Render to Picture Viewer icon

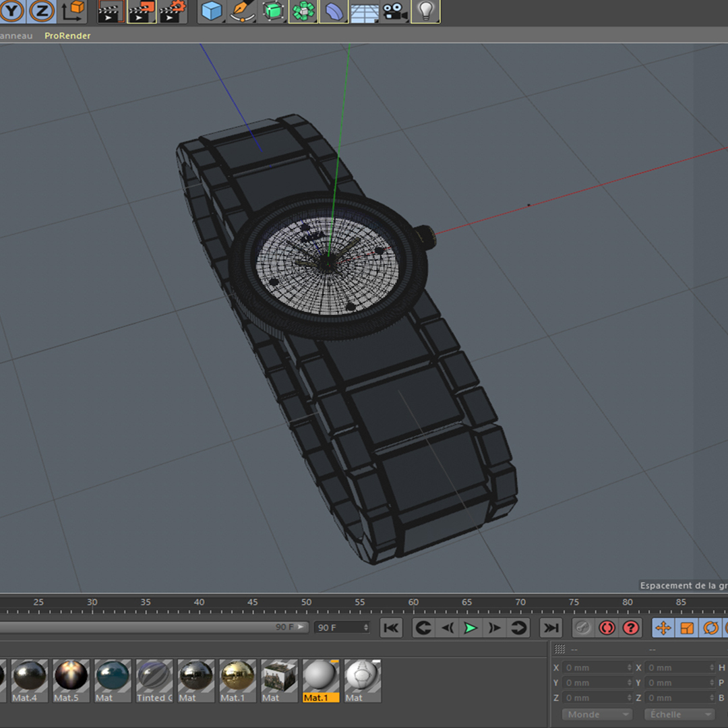(x=142, y=11)
